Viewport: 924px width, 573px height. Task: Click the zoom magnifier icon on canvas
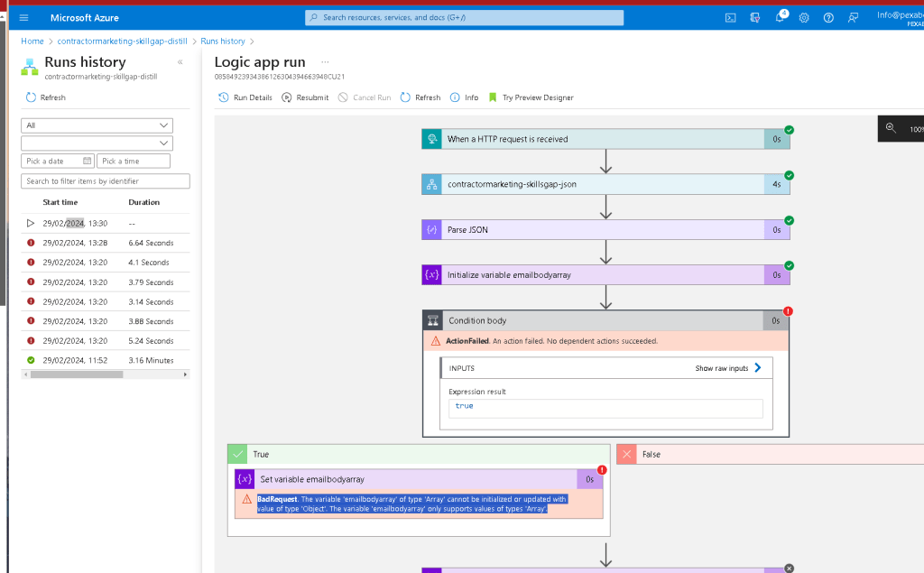891,128
